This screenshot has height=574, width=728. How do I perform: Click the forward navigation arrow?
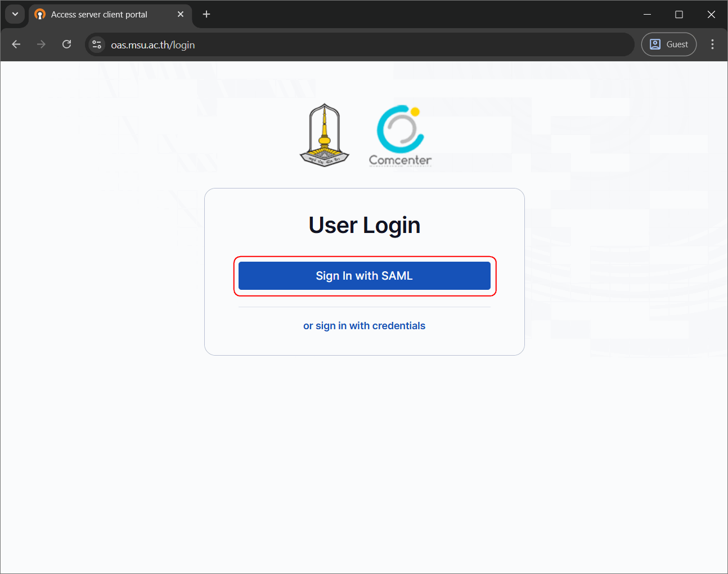pyautogui.click(x=41, y=44)
